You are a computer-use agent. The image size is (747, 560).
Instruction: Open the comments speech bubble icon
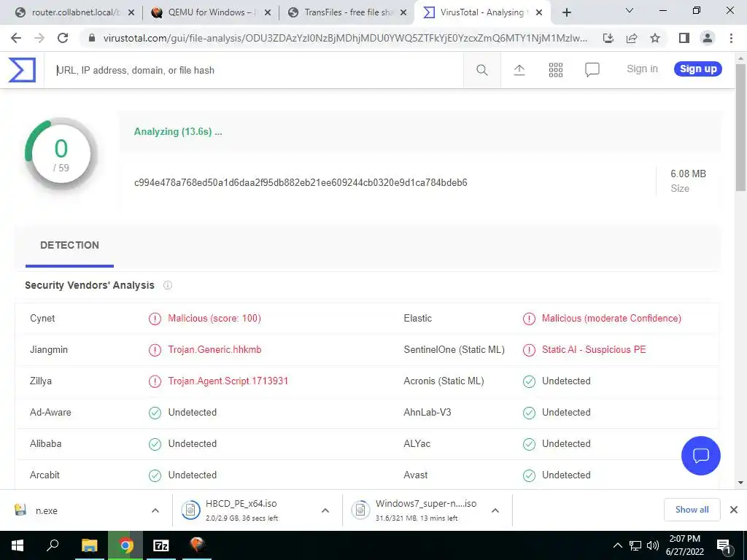[x=592, y=70]
